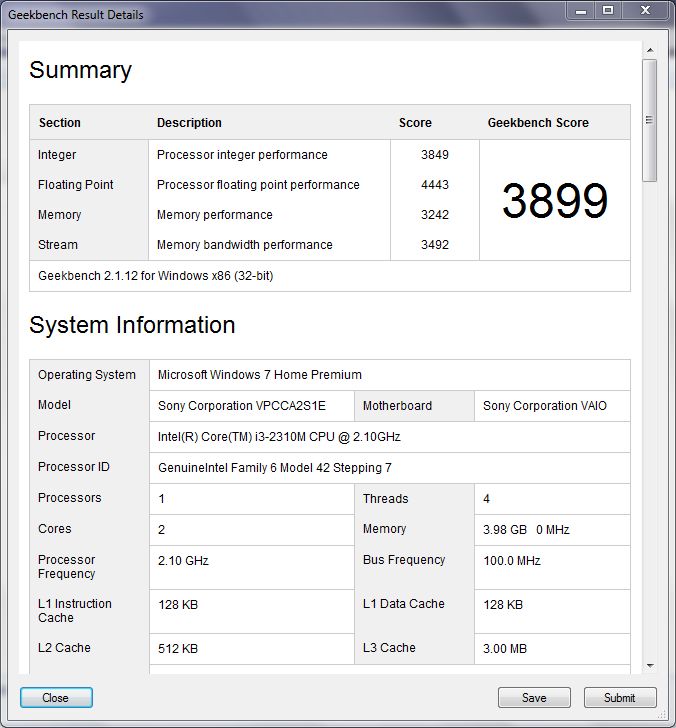This screenshot has height=728, width=676.
Task: Click the Close button
Action: pos(56,697)
